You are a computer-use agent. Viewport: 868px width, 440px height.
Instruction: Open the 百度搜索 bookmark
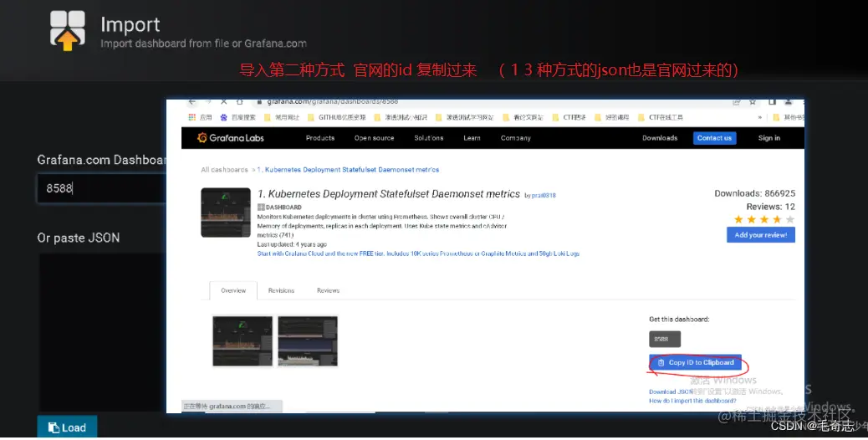(x=238, y=117)
